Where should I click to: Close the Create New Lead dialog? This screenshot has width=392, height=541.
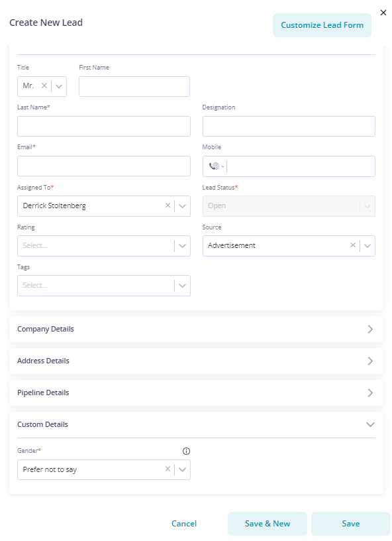click(383, 12)
